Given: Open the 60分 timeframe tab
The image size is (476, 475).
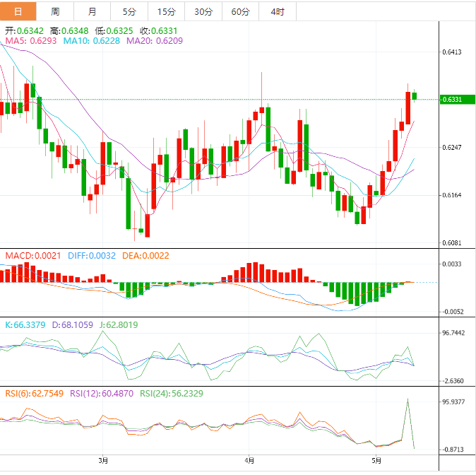Looking at the screenshot, I should pos(240,12).
